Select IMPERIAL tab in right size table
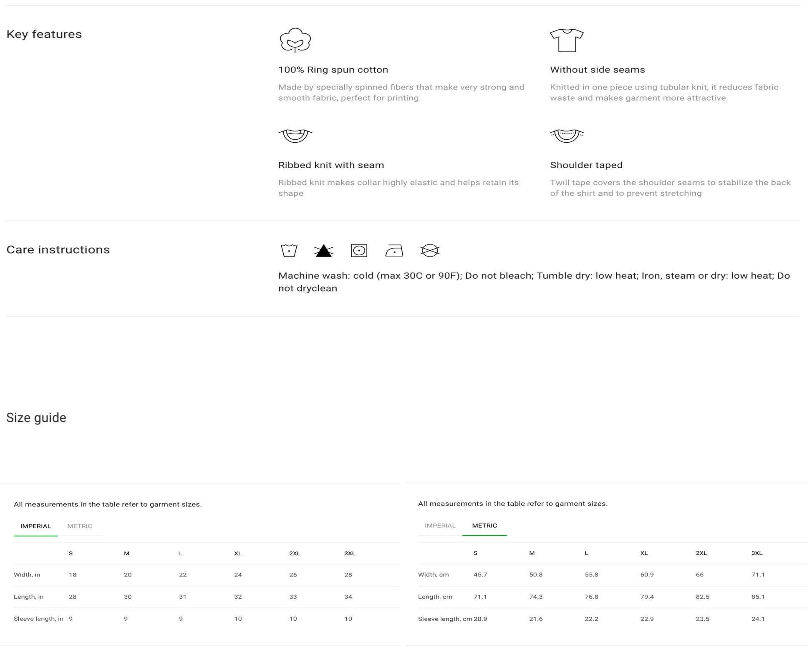Screen dimensions: 812x652 [x=440, y=526]
